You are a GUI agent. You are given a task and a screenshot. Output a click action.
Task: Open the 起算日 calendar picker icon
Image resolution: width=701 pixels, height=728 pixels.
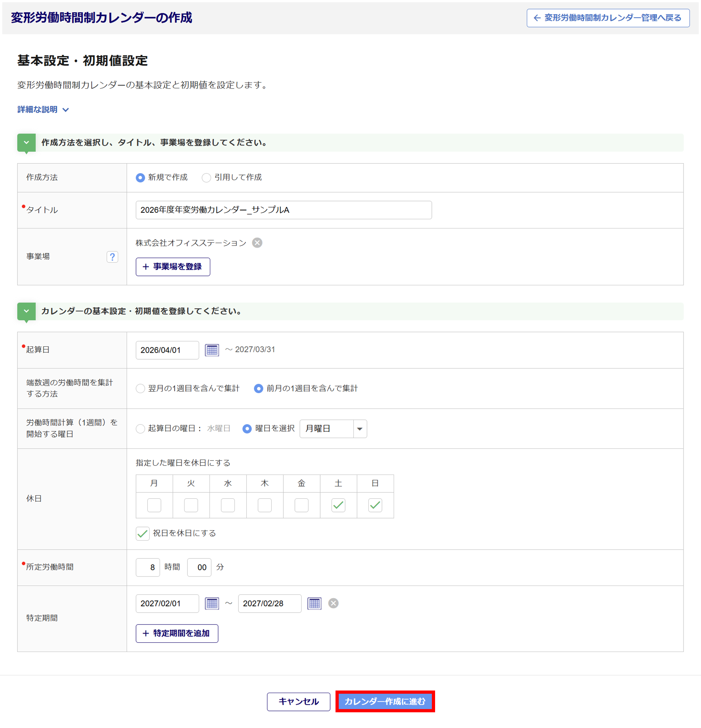click(x=212, y=350)
